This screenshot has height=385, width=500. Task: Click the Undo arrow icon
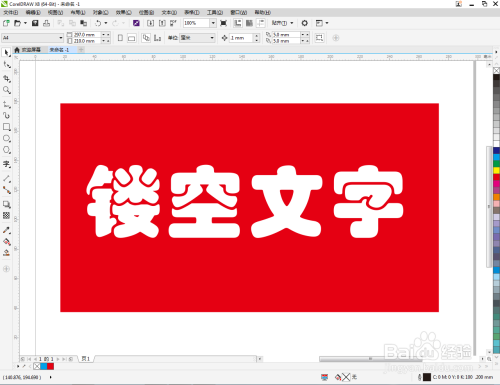[x=98, y=23]
